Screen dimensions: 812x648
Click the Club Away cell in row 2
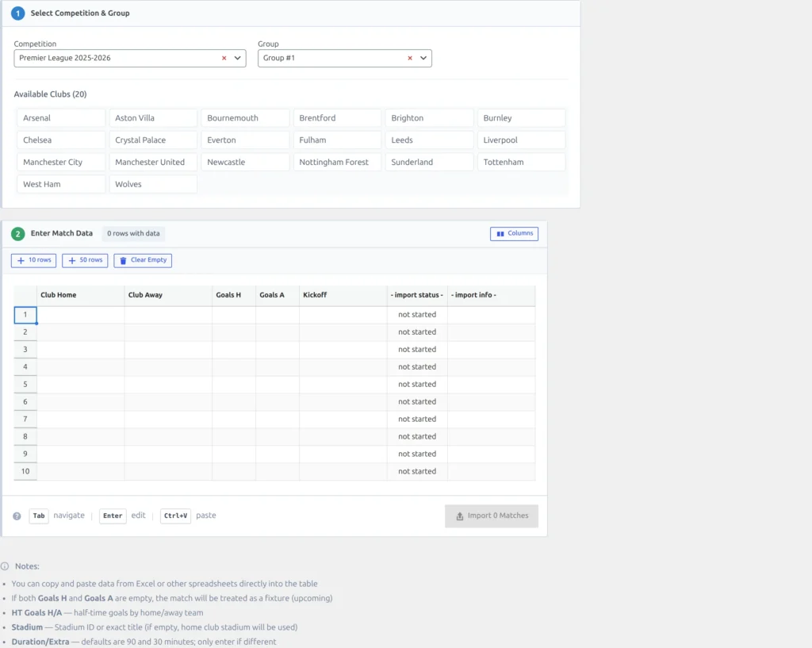(x=168, y=332)
